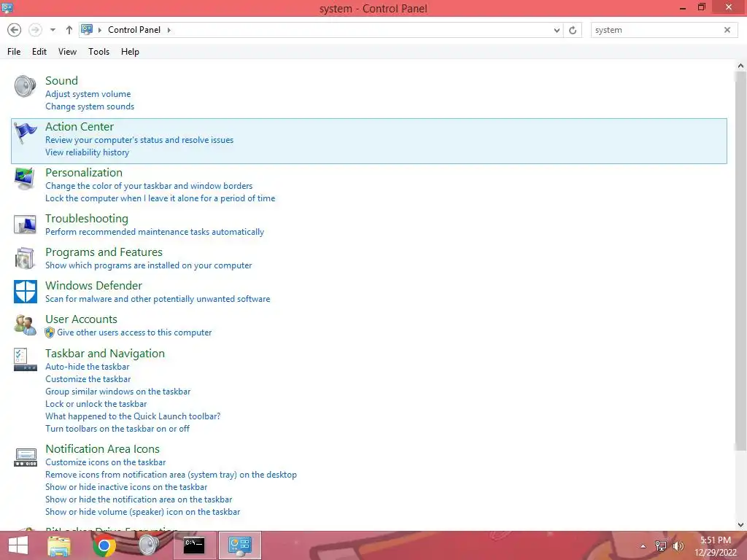Open Turn toolbars on the taskbar on or off
The height and width of the screenshot is (560, 747).
click(117, 429)
